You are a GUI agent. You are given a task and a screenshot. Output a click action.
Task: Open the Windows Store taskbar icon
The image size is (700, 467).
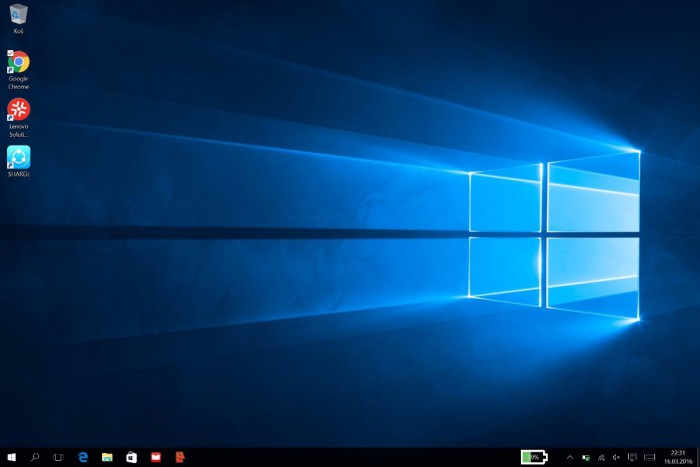pyautogui.click(x=131, y=457)
